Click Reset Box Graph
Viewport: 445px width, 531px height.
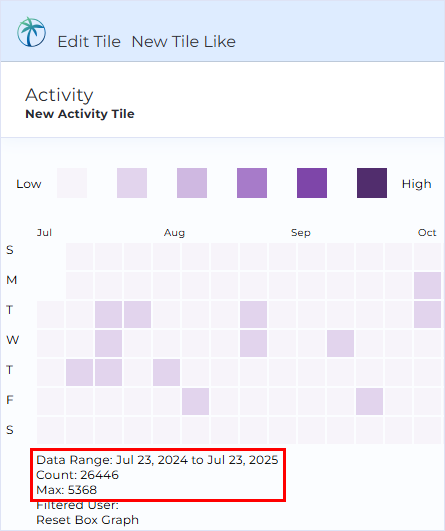click(87, 519)
